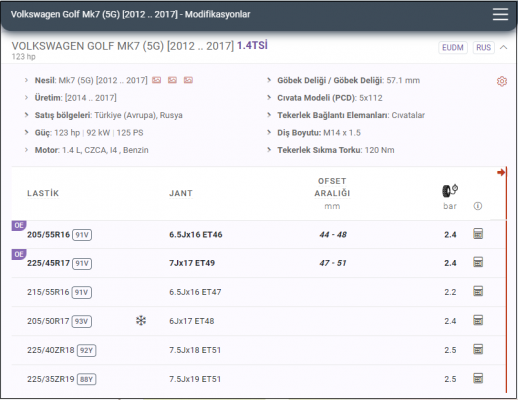Click the first Nesil generation image icon
This screenshot has height=400, width=518.
[156, 80]
